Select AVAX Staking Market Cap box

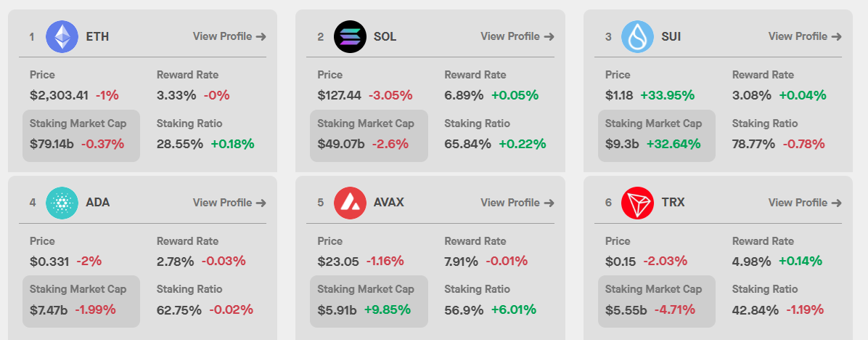click(x=369, y=301)
